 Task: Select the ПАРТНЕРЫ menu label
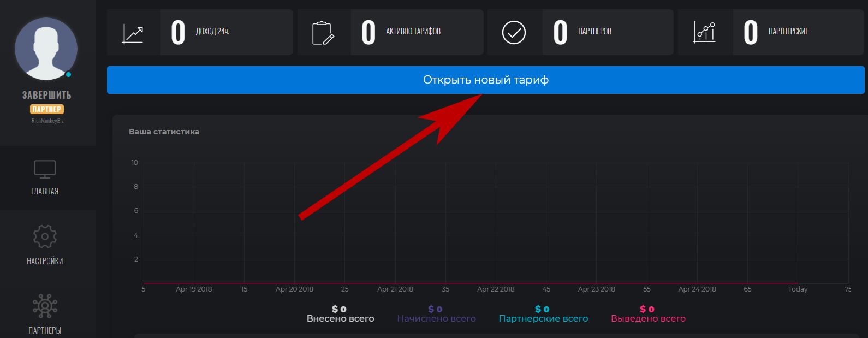(x=45, y=330)
